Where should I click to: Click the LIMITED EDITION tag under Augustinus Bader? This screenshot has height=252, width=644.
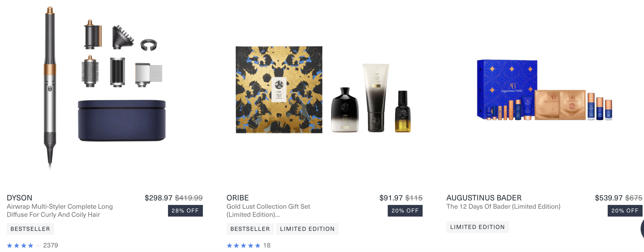click(x=477, y=227)
